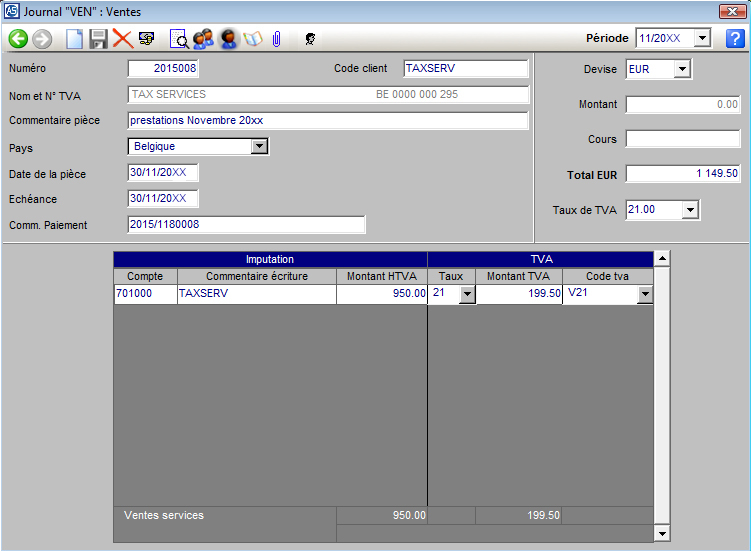Viewport: 751px width, 551px height.
Task: Click the green back arrow icon
Action: (17, 39)
